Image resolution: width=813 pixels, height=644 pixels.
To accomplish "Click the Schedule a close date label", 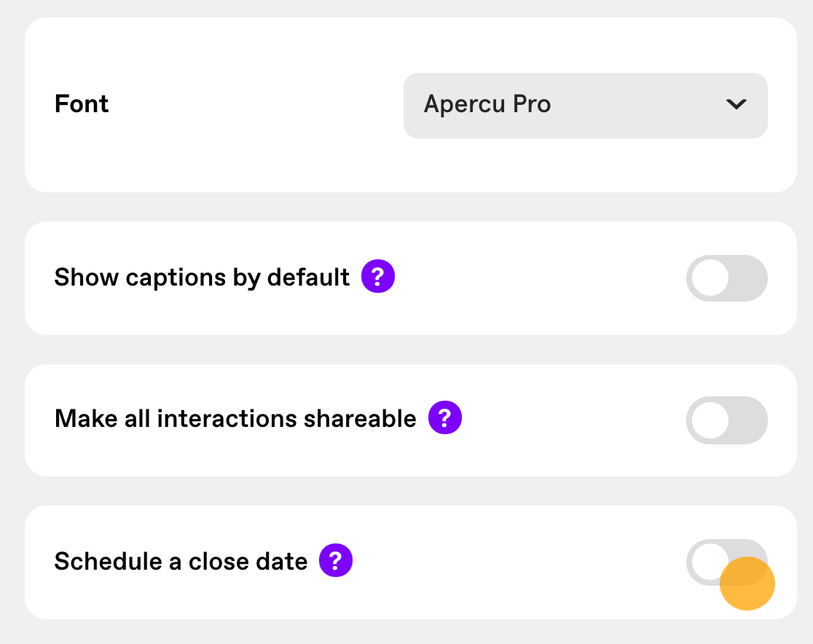I will pyautogui.click(x=181, y=562).
